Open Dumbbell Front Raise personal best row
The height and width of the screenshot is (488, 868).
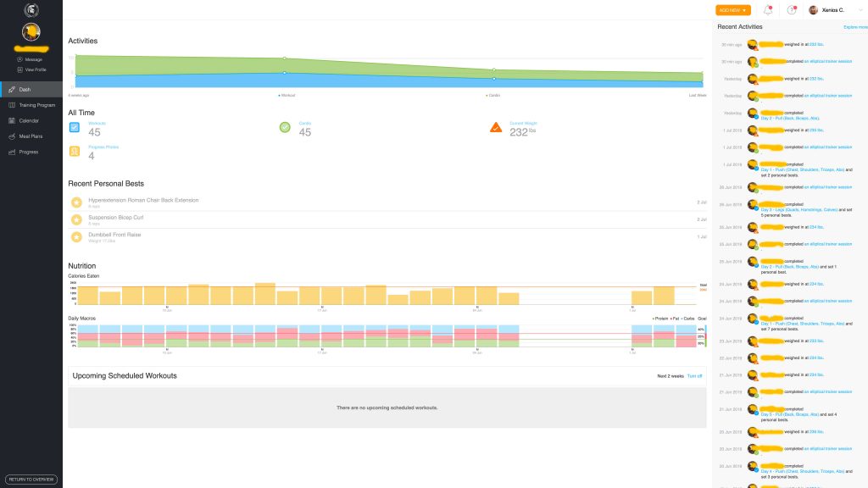click(387, 237)
